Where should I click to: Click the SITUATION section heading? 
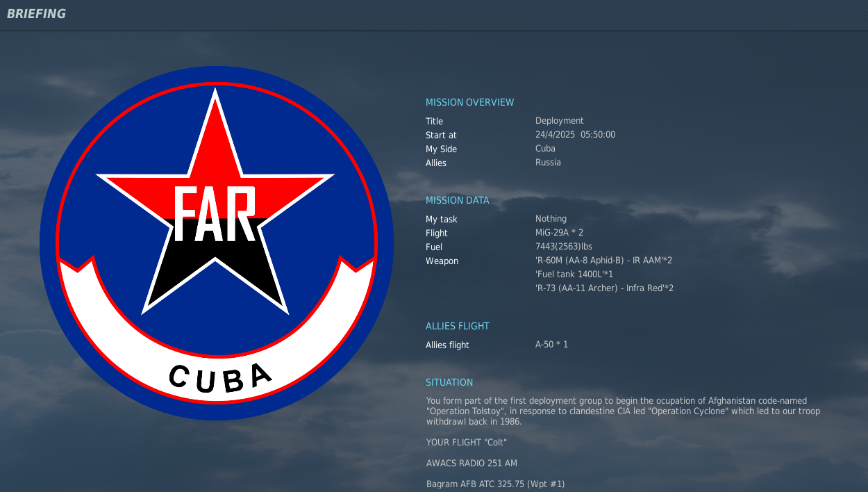pyautogui.click(x=449, y=382)
